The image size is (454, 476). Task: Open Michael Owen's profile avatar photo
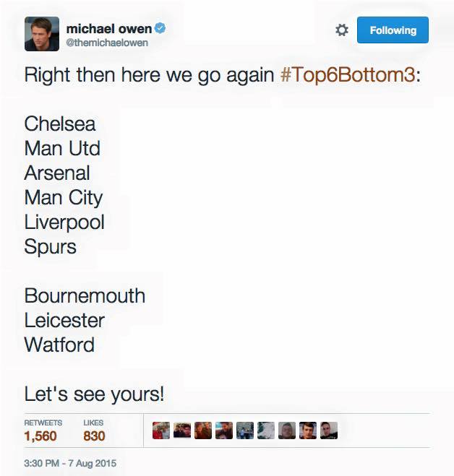click(x=42, y=34)
